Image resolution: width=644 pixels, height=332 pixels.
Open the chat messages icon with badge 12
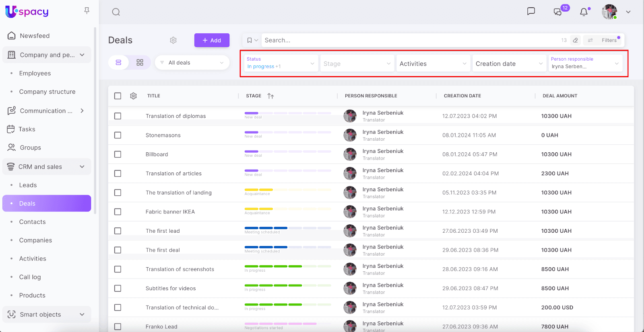[x=558, y=12]
